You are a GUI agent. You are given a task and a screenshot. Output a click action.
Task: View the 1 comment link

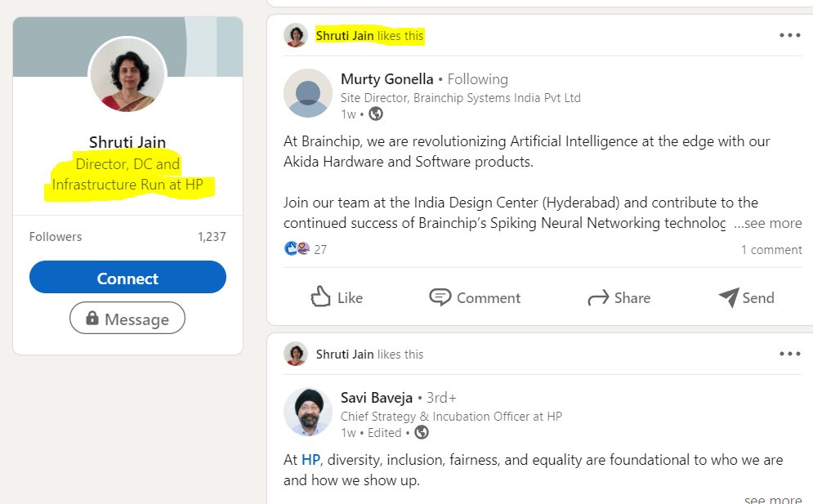(771, 250)
